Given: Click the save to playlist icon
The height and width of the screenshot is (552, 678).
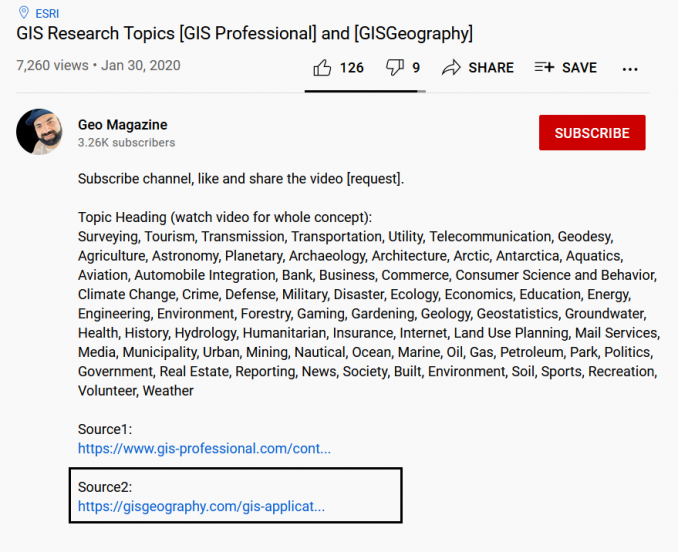Looking at the screenshot, I should [544, 67].
